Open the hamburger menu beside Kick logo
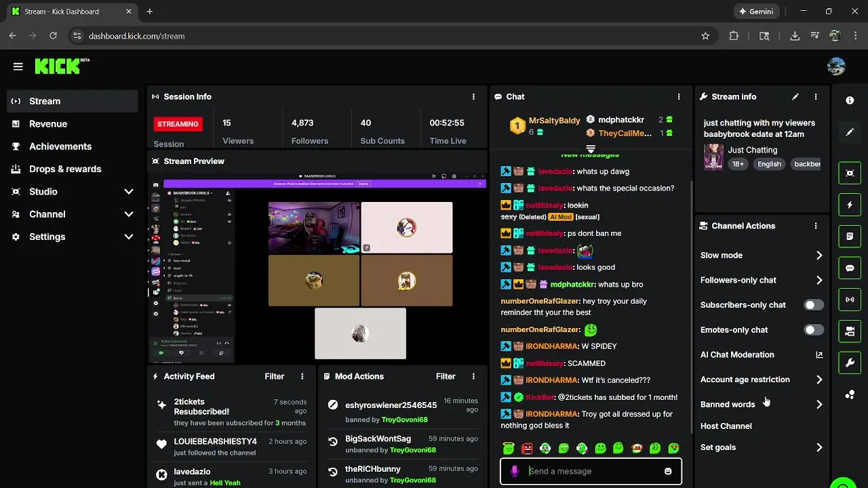Image resolution: width=868 pixels, height=488 pixels. (18, 66)
